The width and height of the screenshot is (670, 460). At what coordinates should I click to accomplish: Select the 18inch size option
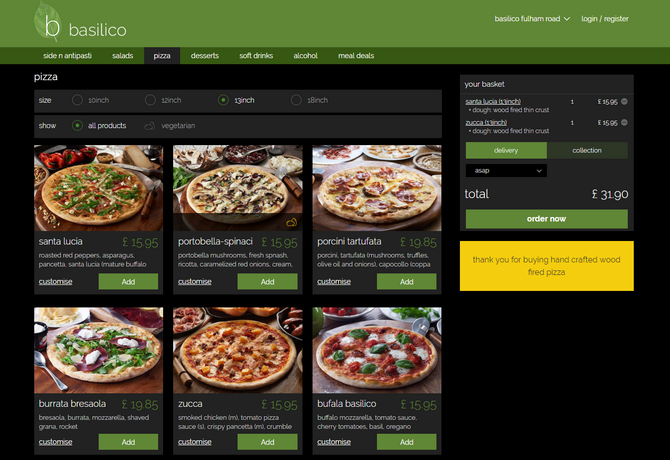(296, 100)
